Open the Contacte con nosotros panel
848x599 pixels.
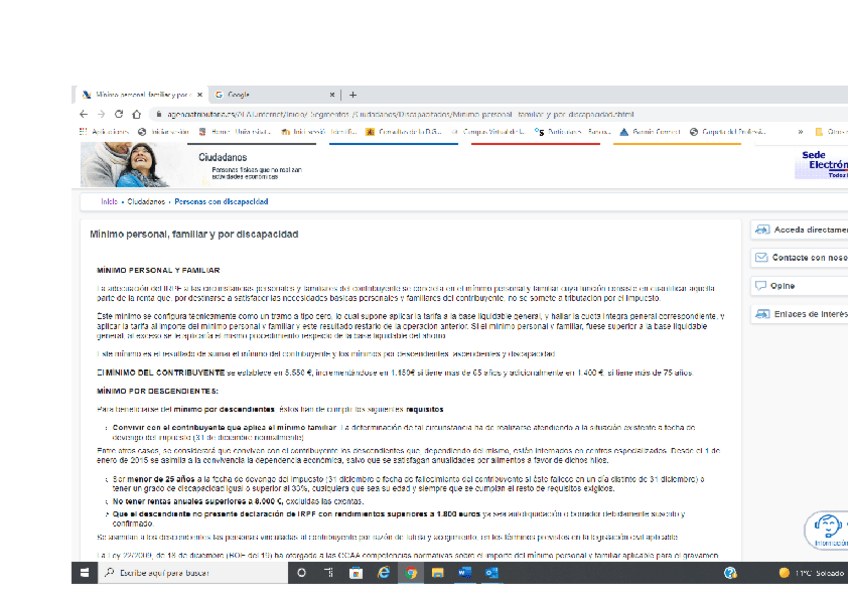[x=801, y=258]
